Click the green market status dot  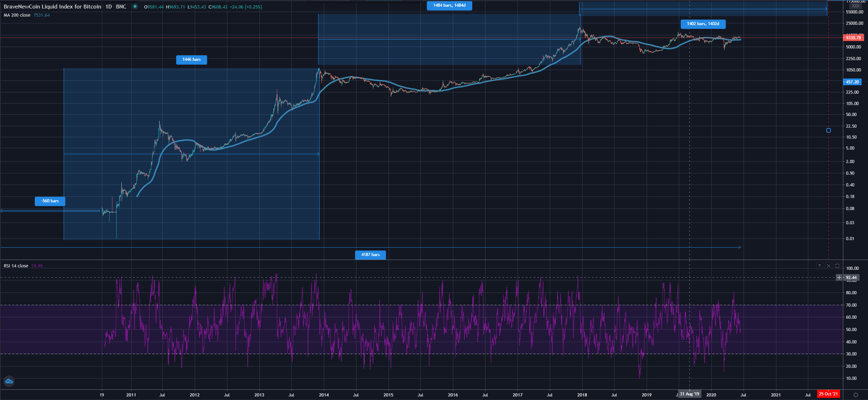pos(135,6)
